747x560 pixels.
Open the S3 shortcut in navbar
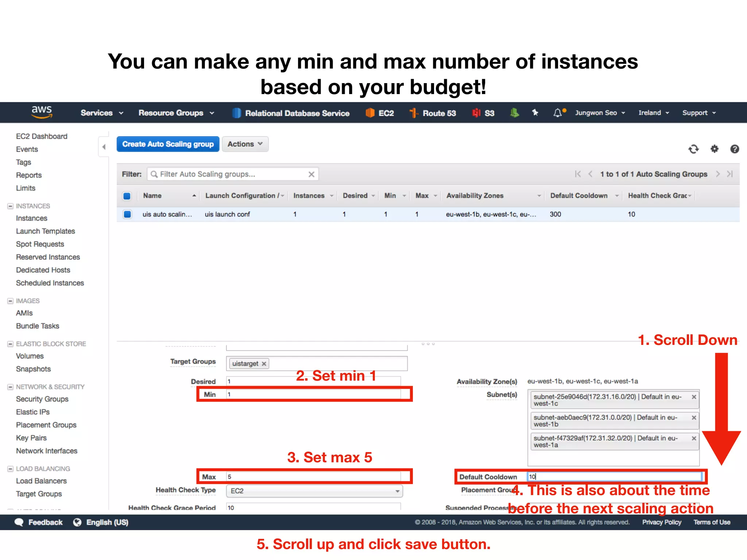point(483,113)
